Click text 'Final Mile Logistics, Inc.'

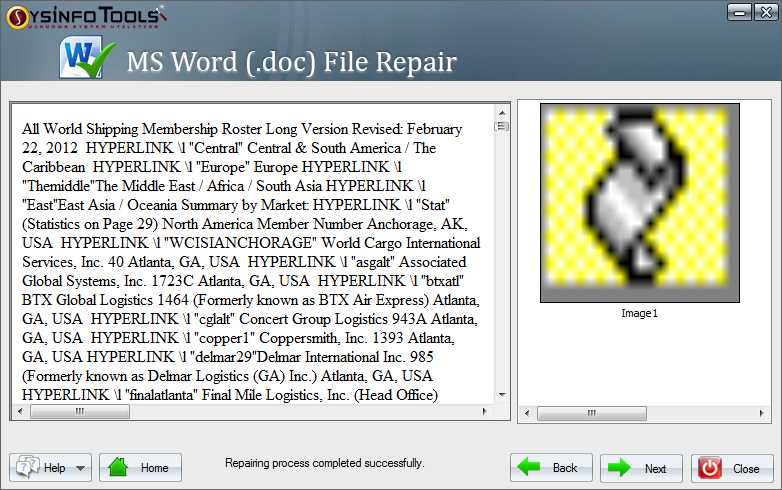(x=275, y=395)
